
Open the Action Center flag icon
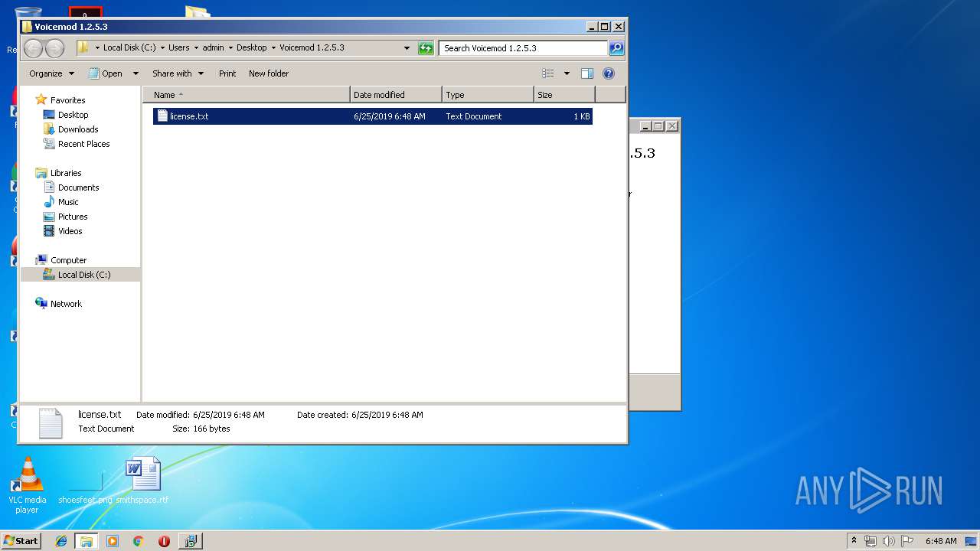(907, 541)
